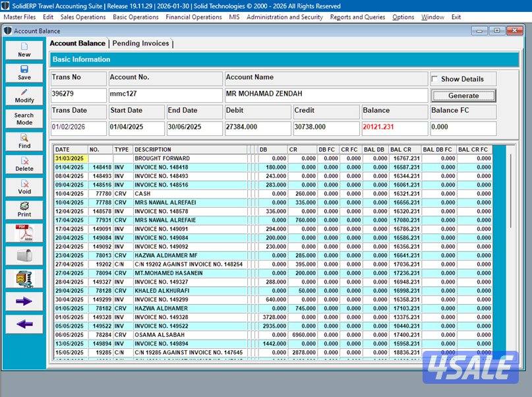The width and height of the screenshot is (532, 397).
Task: Export to PDF using Adobe icon
Action: pos(24,232)
